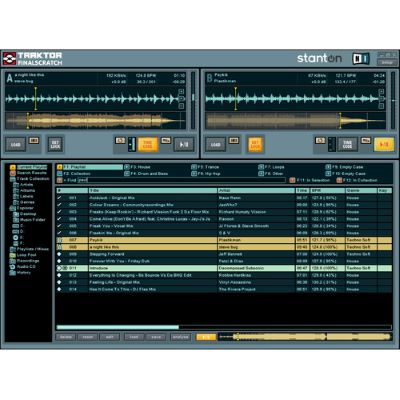Click small icon beside deck B Load
Viewport: 400px width, 400px height.
pyautogui.click(x=234, y=140)
